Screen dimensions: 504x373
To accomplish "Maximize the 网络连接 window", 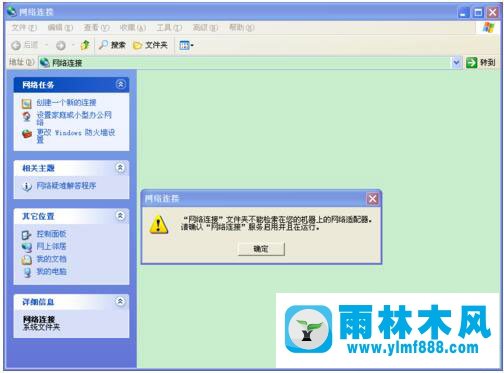I will pos(478,13).
